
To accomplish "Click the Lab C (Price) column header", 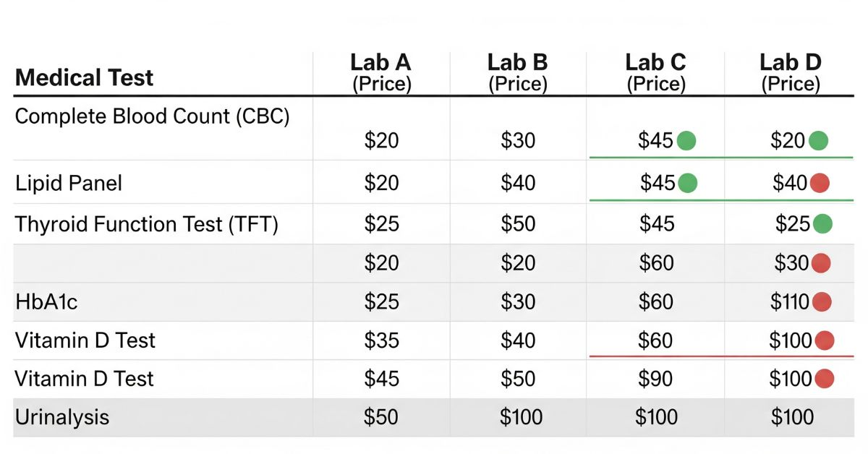I will 655,73.
